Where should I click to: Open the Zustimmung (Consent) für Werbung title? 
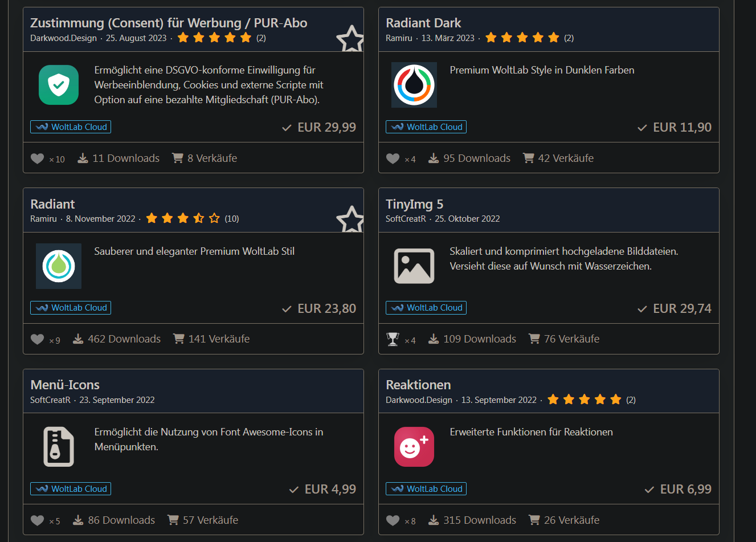tap(169, 23)
